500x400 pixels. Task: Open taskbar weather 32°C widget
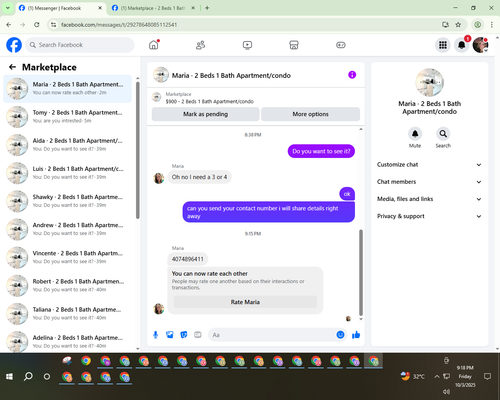[x=413, y=377]
